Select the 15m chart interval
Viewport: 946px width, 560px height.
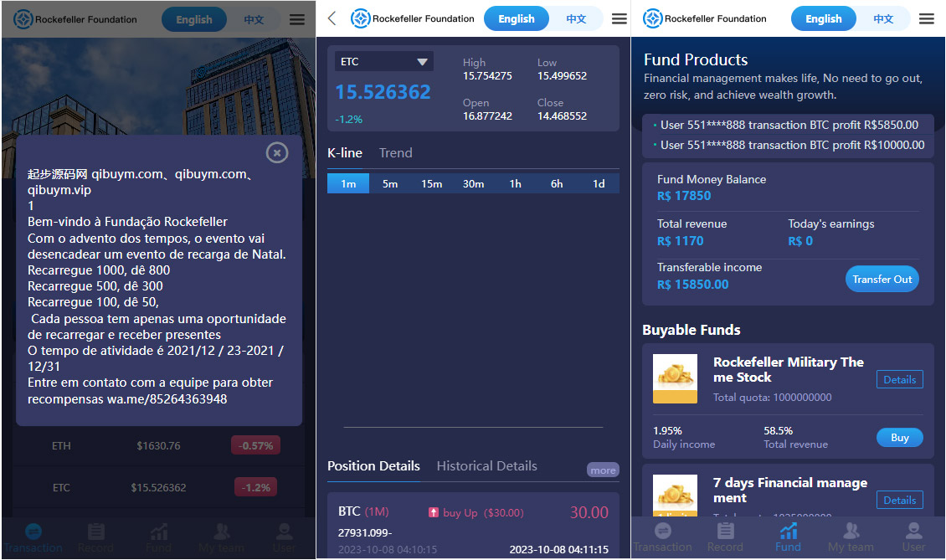click(x=431, y=183)
